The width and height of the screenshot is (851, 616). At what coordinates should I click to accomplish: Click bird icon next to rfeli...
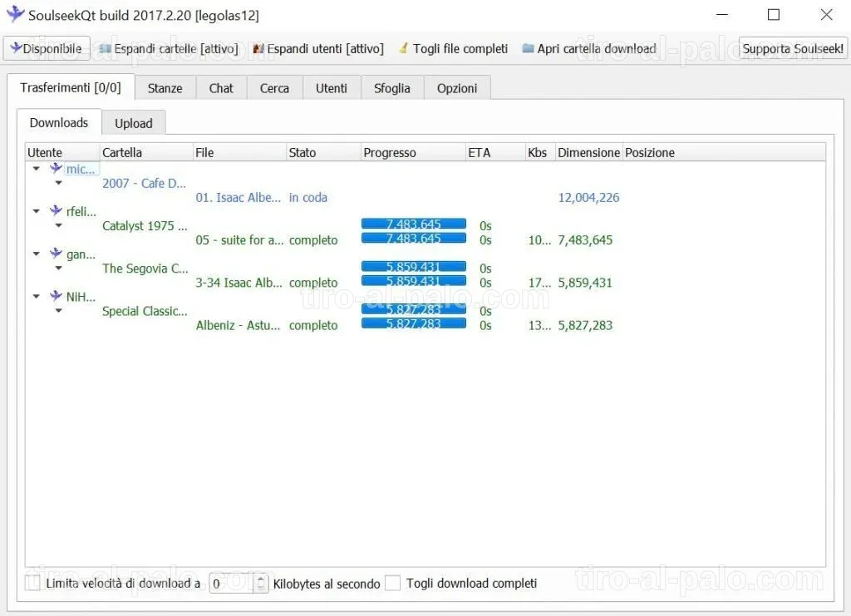coord(56,210)
